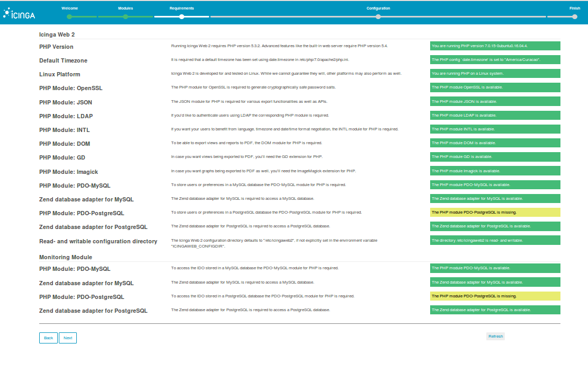The width and height of the screenshot is (588, 370).
Task: Click the PHP version 5.3.2 requirement description
Action: tap(279, 46)
